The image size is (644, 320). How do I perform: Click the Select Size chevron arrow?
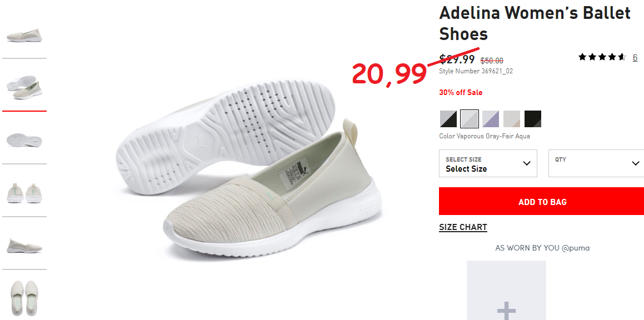527,163
